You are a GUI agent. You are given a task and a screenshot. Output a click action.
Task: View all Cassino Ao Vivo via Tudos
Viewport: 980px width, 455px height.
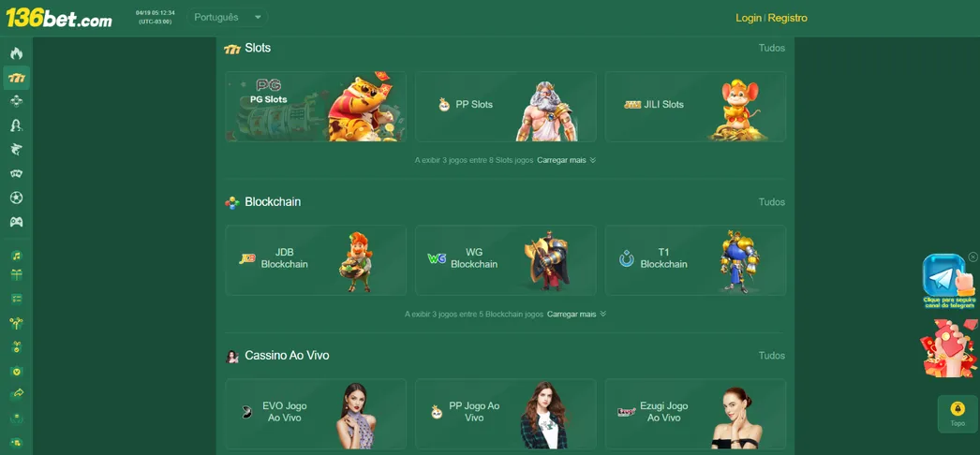tap(771, 356)
